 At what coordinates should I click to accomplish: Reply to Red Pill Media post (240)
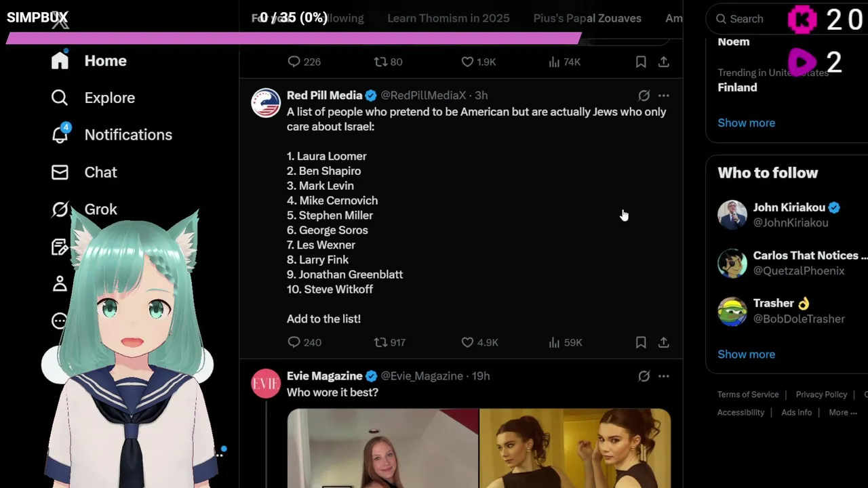[304, 342]
